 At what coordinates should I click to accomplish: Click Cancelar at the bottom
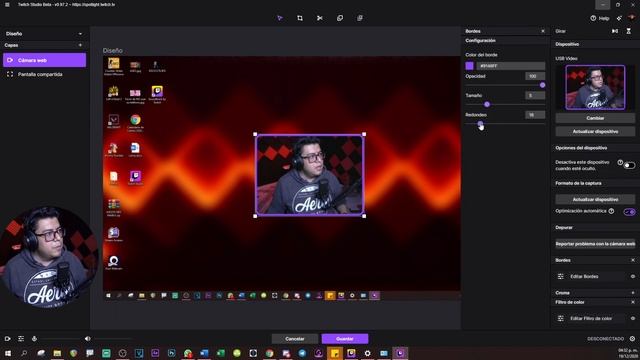pos(295,339)
